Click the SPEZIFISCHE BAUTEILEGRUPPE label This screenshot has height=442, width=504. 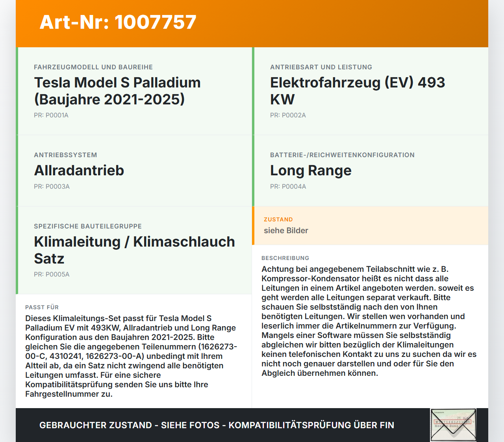pos(88,227)
